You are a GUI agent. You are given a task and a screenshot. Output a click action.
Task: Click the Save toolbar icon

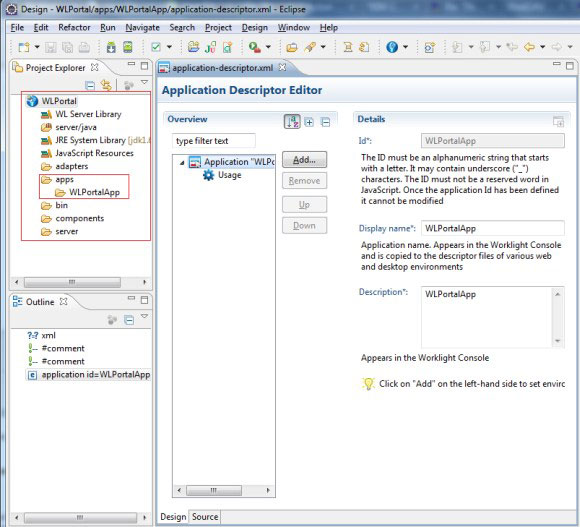(x=51, y=47)
